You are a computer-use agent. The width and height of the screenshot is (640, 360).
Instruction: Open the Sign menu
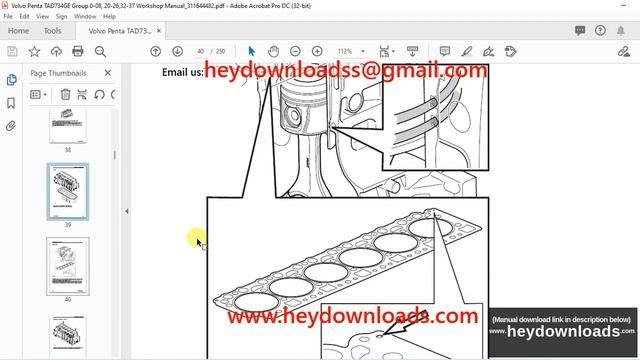(x=62, y=16)
